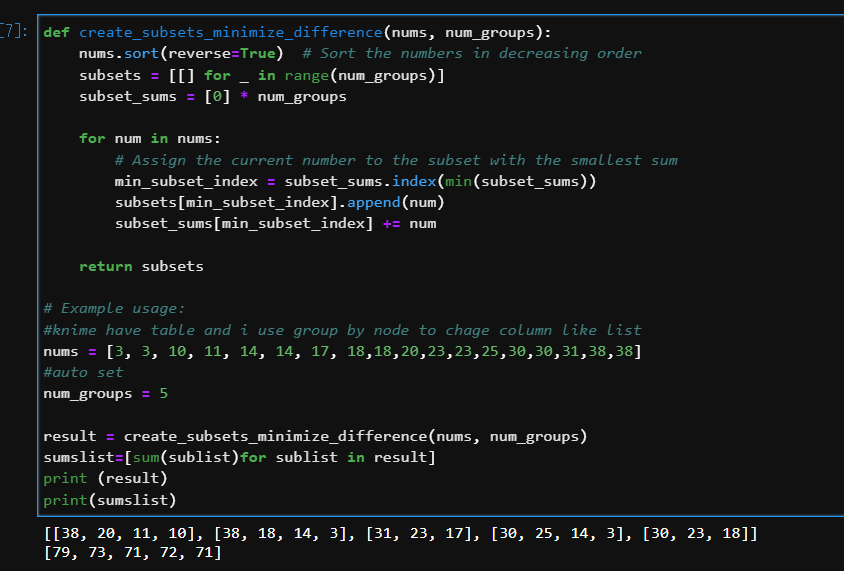Click the '#knime have table' comment line

342,329
